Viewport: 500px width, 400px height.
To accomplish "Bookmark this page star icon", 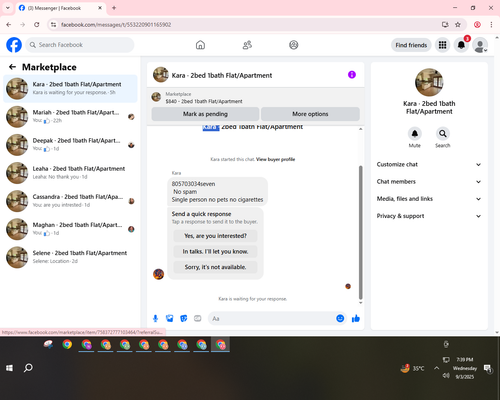I will point(458,25).
